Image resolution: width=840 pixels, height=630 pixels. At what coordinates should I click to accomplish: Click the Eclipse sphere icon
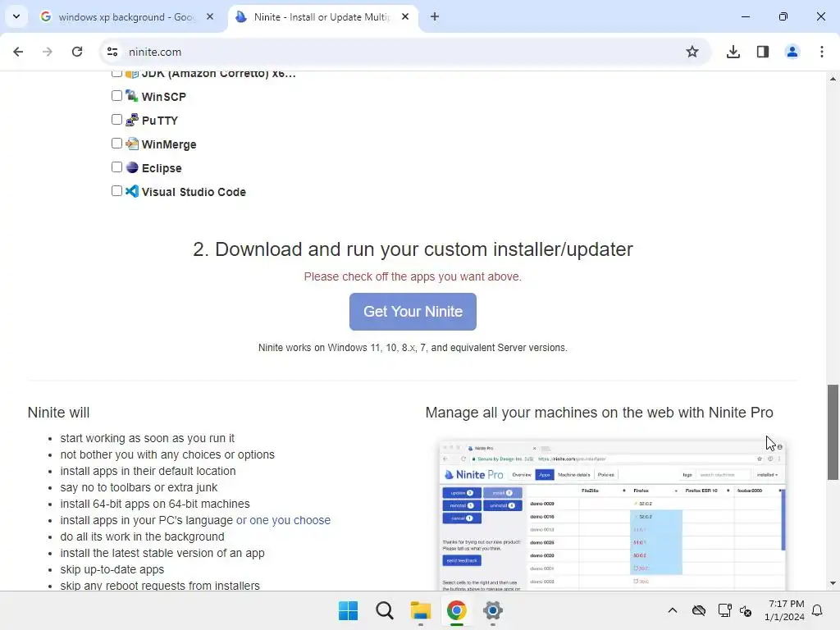(132, 167)
